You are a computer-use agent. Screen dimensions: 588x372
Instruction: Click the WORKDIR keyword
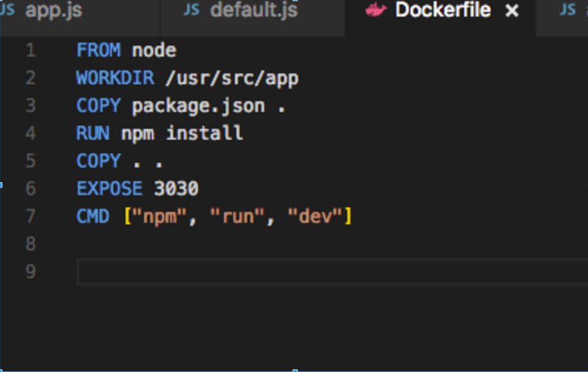coord(115,78)
